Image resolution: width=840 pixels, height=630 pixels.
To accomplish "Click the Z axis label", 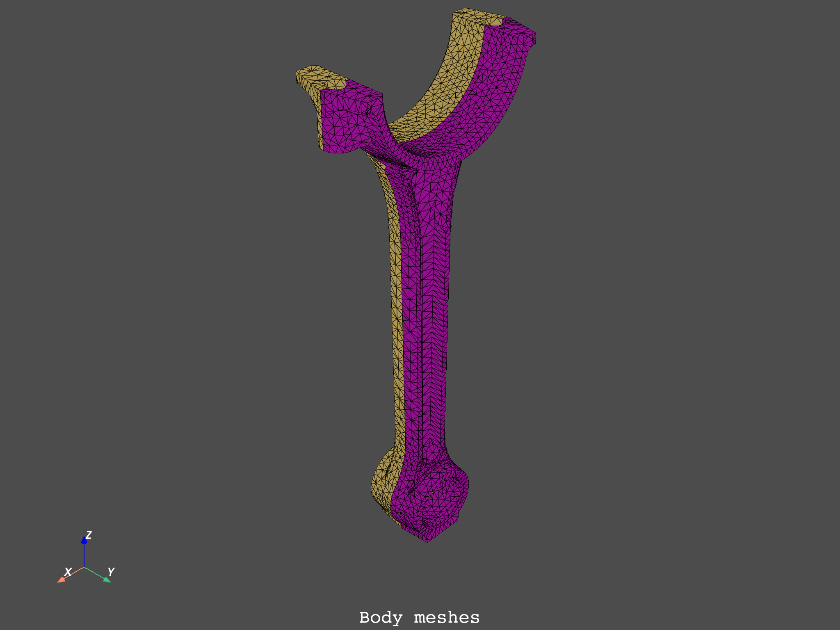I will (x=89, y=535).
